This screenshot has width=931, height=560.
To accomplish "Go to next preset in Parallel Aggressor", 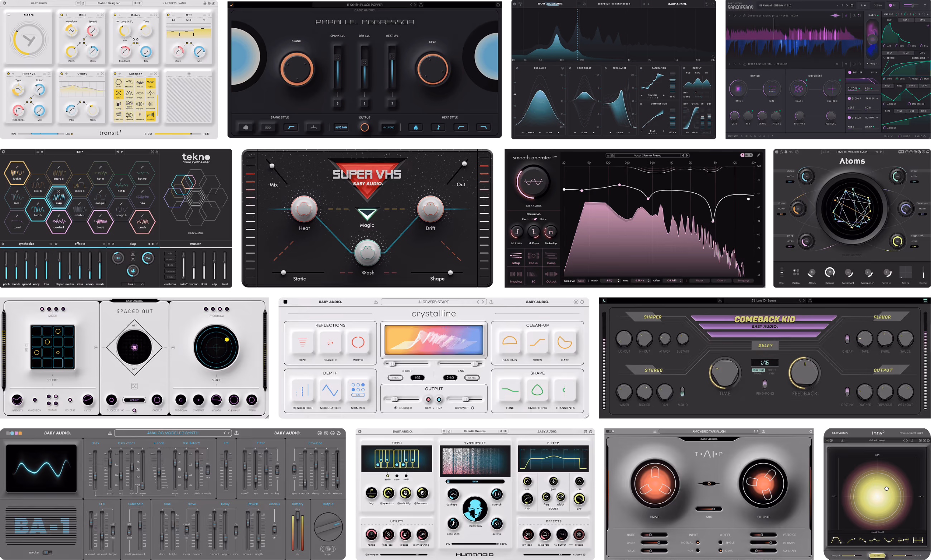I will coord(415,5).
